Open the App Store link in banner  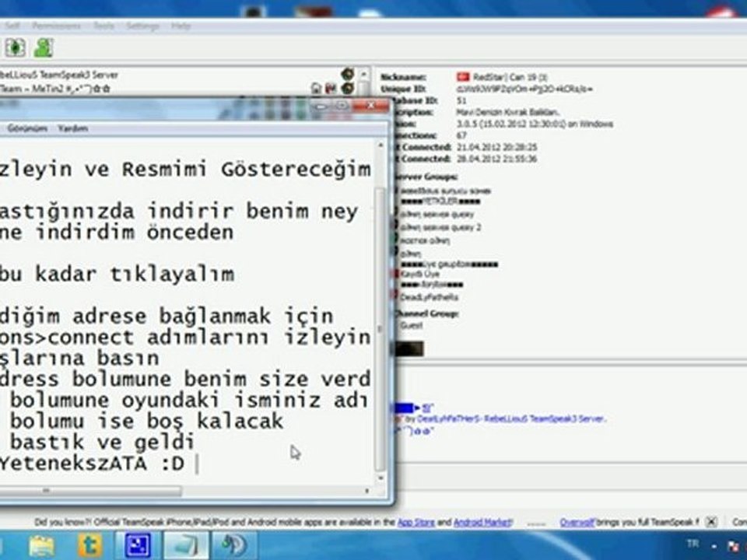[x=416, y=523]
